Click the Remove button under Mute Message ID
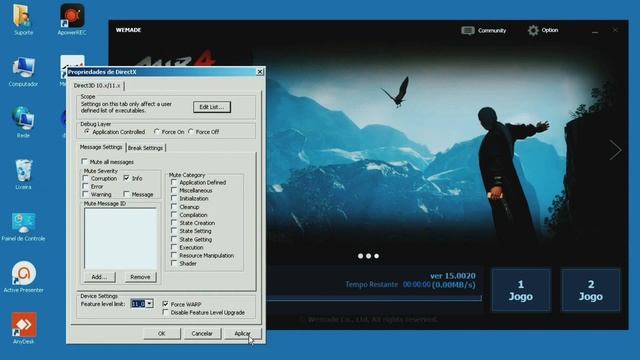 (140, 277)
